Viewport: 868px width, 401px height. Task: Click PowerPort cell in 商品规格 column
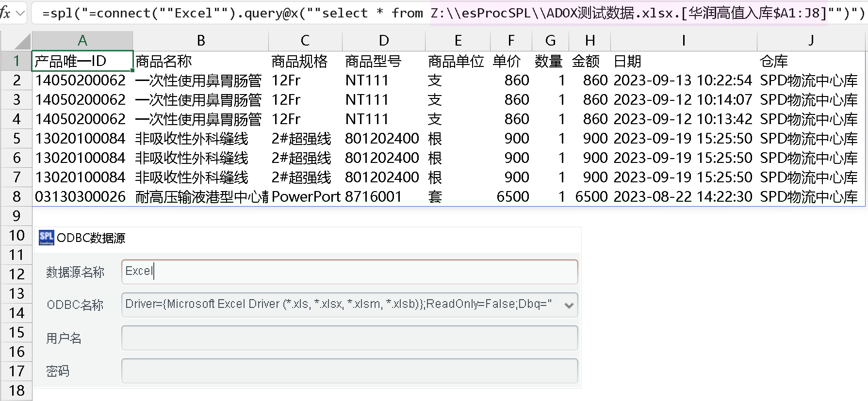pos(305,196)
